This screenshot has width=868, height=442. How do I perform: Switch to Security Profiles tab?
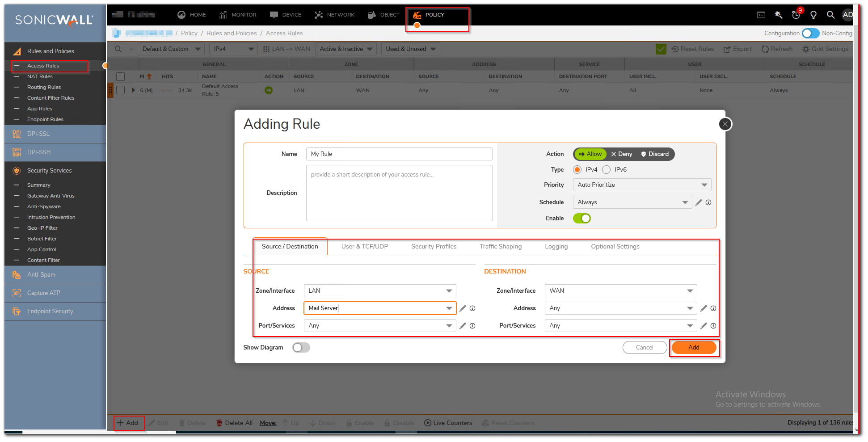(434, 247)
